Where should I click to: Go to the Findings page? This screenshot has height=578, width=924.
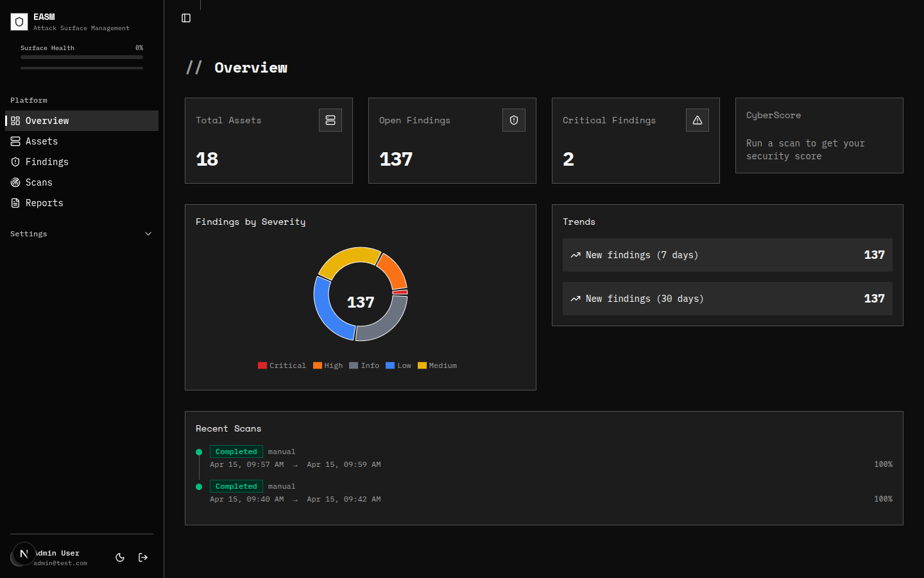pyautogui.click(x=81, y=162)
